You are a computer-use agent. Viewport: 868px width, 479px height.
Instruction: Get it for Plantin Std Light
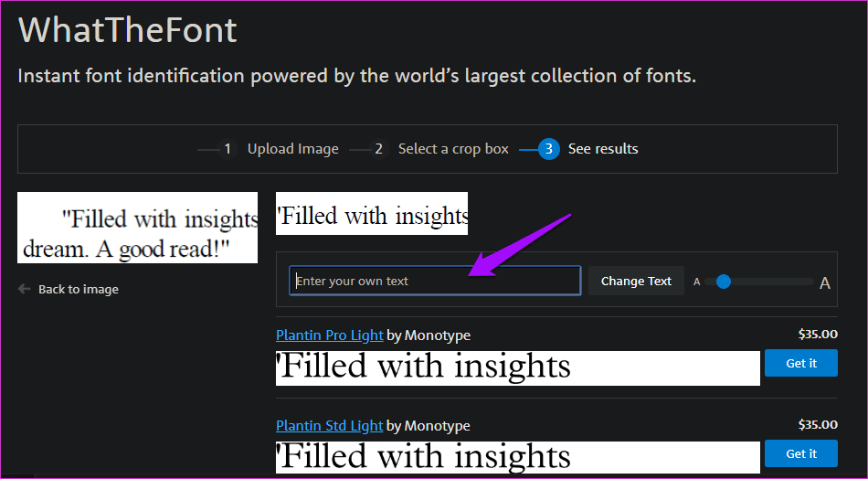point(801,453)
